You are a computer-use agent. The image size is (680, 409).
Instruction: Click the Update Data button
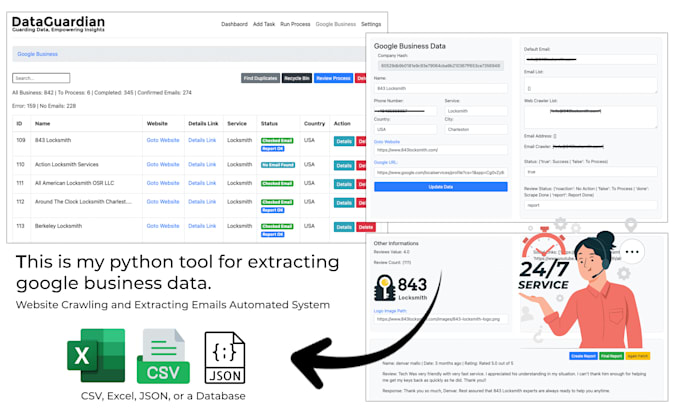[441, 187]
